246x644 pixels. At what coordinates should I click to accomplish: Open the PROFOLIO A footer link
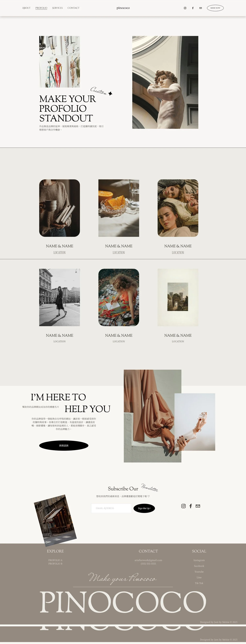55,560
